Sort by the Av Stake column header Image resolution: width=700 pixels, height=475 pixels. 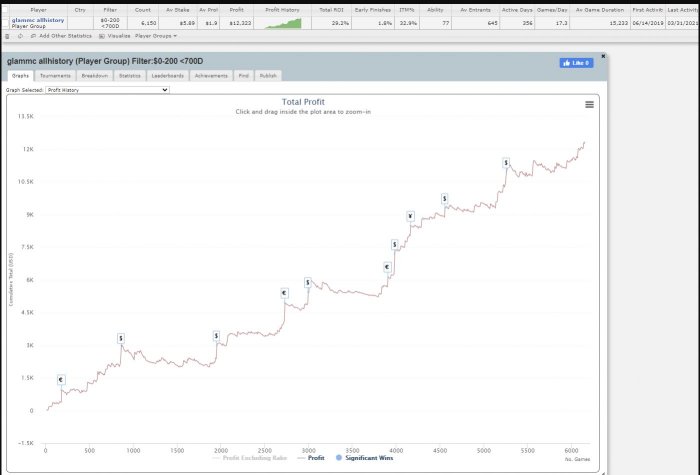pos(178,10)
